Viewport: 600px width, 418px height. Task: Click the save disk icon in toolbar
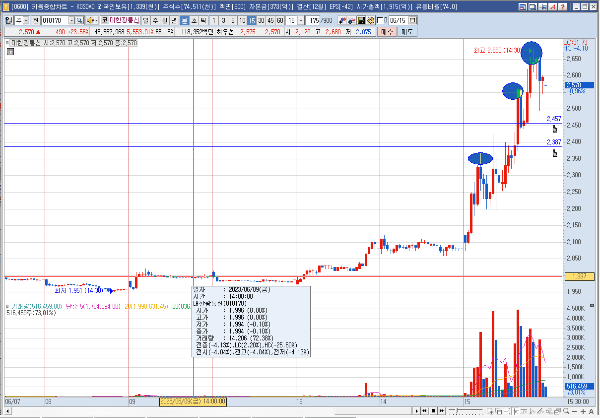361,20
